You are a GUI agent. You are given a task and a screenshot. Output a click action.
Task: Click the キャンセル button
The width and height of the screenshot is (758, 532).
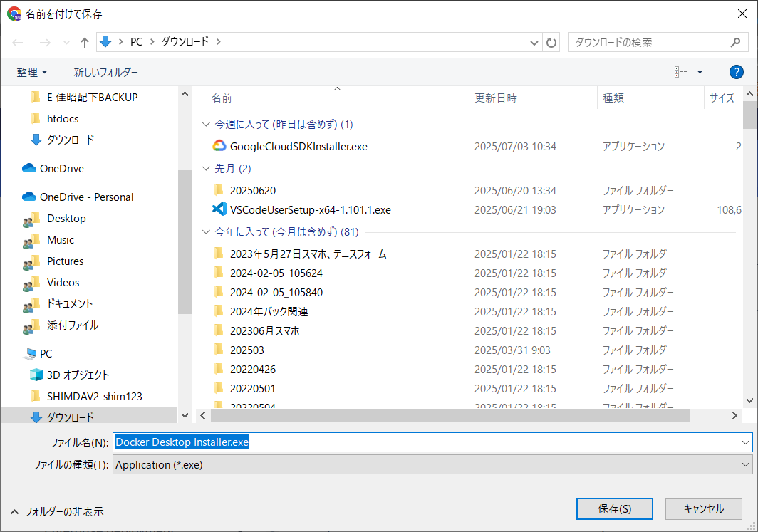click(x=703, y=509)
